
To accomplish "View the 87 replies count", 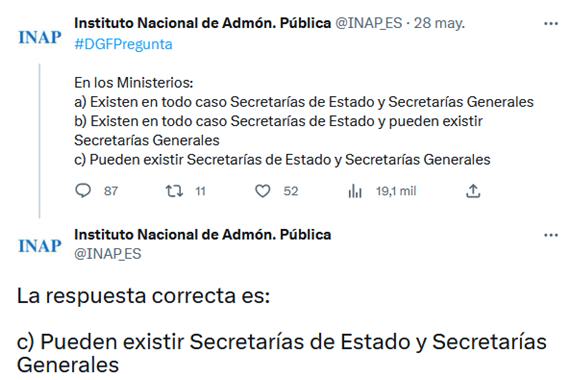I will coord(111,191).
